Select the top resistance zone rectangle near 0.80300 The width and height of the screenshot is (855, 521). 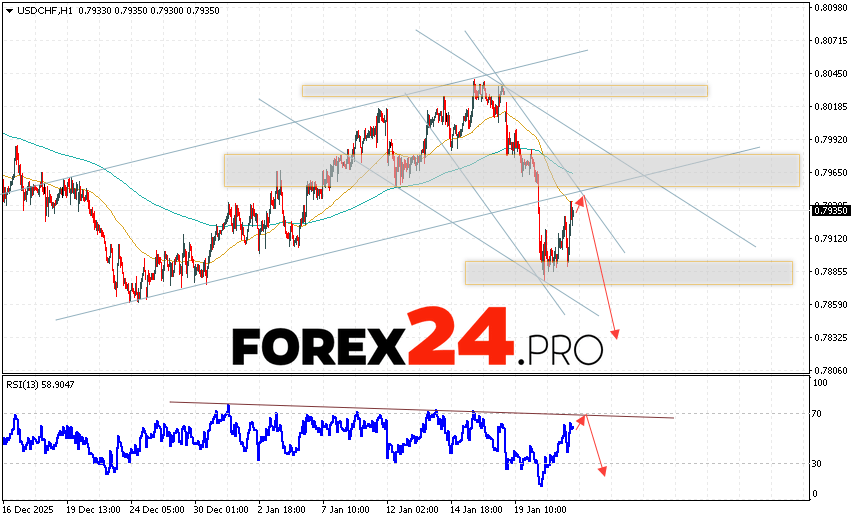click(505, 91)
